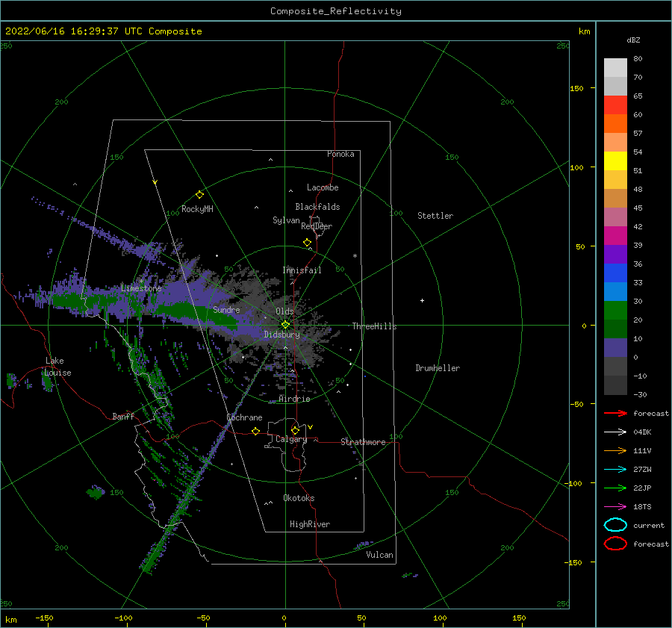This screenshot has width=672, height=628.
Task: Pick the light gray 70-80 dBZ swatch
Action: click(x=615, y=67)
